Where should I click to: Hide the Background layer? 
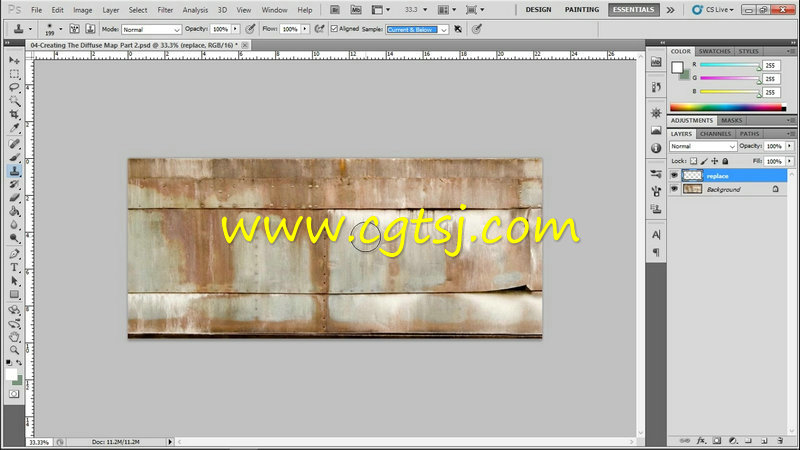(x=674, y=189)
